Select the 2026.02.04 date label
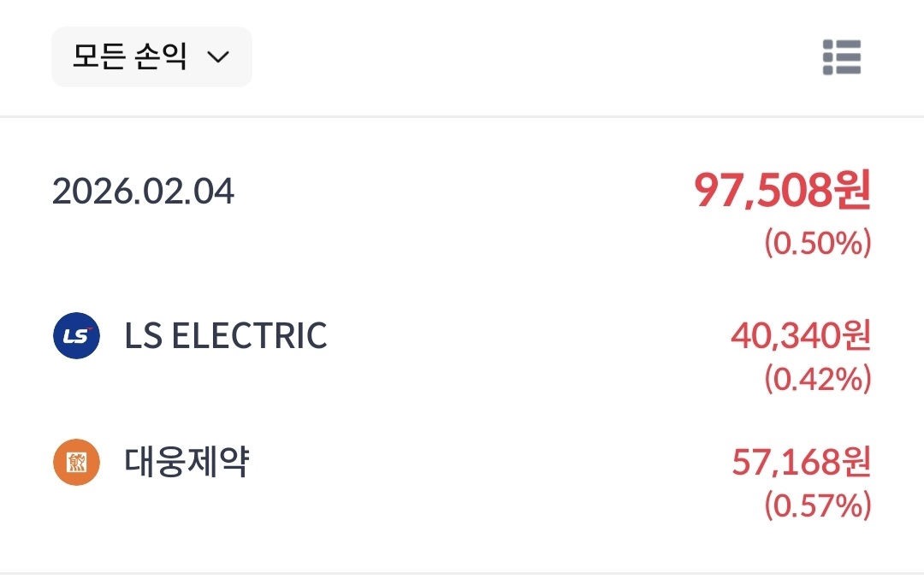 (143, 192)
